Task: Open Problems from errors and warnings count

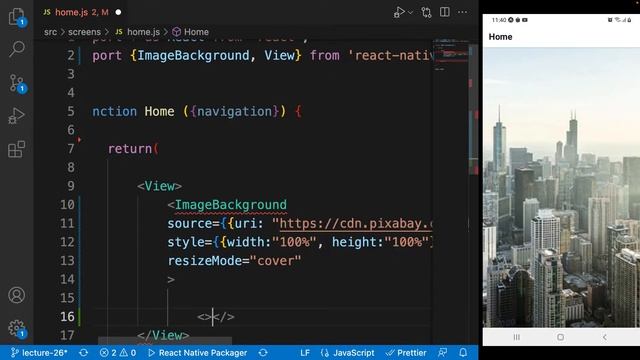Action: (x=118, y=353)
